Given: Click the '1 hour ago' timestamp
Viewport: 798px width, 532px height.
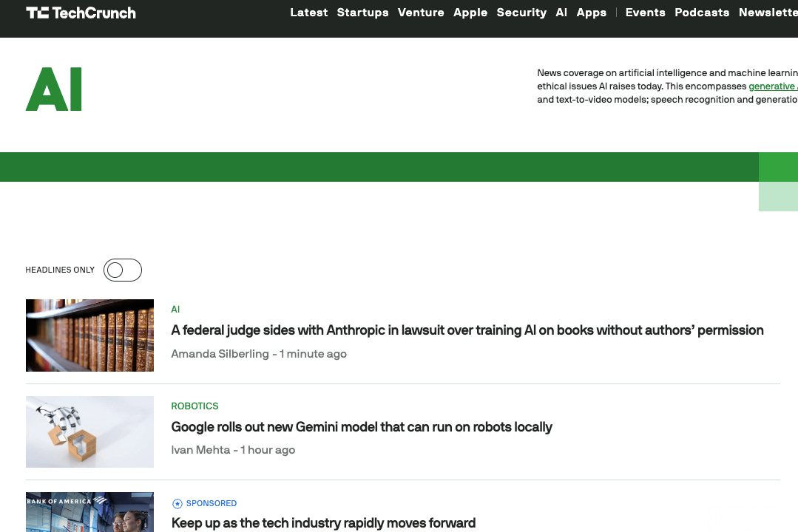Looking at the screenshot, I should 268,450.
